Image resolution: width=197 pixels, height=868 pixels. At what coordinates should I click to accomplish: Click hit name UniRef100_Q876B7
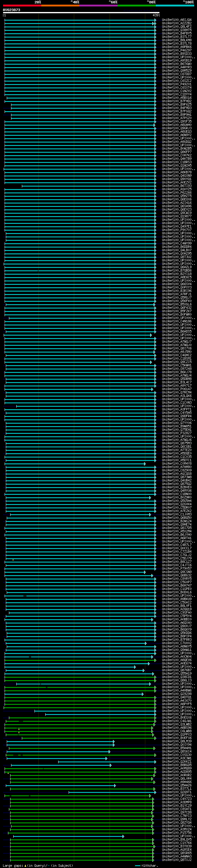pyautogui.click(x=176, y=670)
